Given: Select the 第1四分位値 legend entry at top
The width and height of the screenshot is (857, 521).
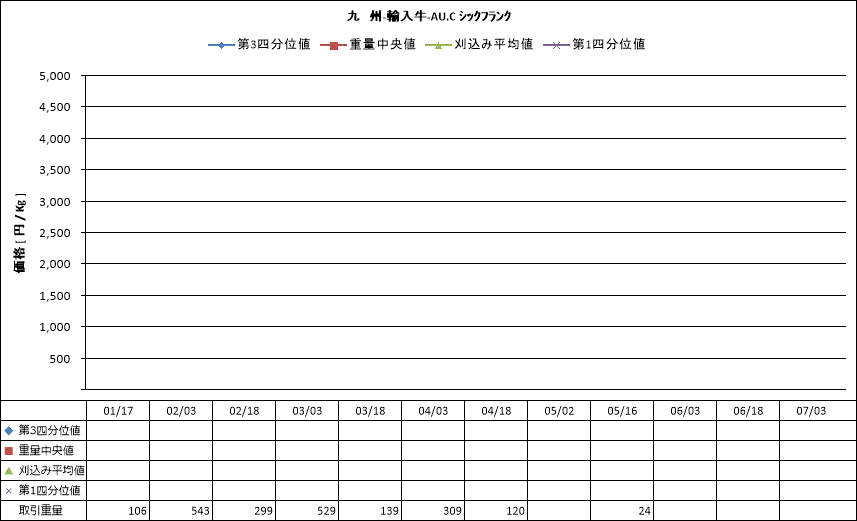Looking at the screenshot, I should pos(594,44).
